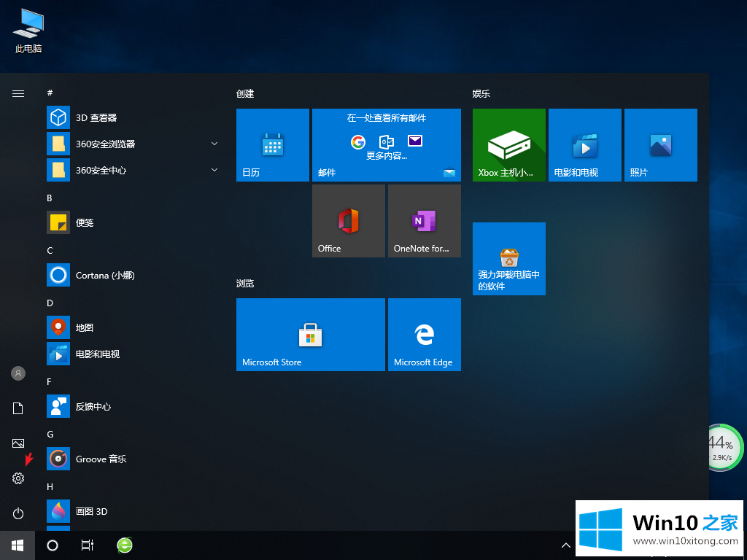Open 电影和电视 in the app list

[x=133, y=354]
